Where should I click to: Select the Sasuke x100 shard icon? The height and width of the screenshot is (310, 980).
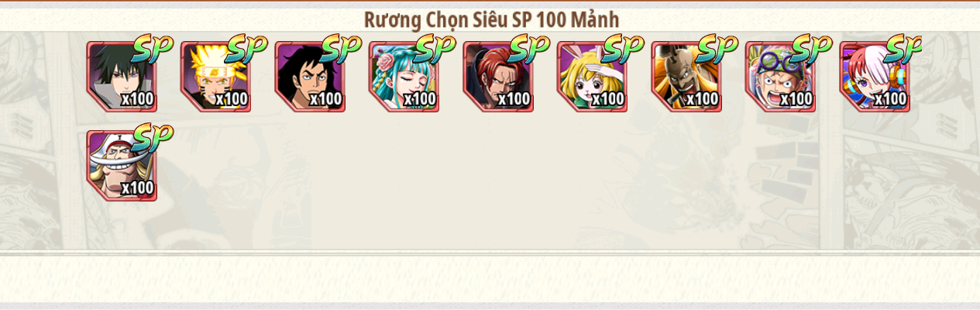(122, 77)
